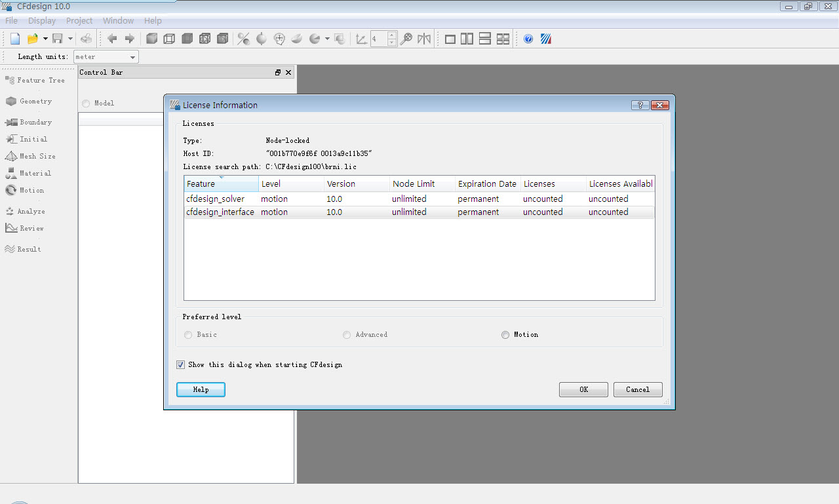
Task: Open the Length units meter dropdown
Action: [x=106, y=57]
